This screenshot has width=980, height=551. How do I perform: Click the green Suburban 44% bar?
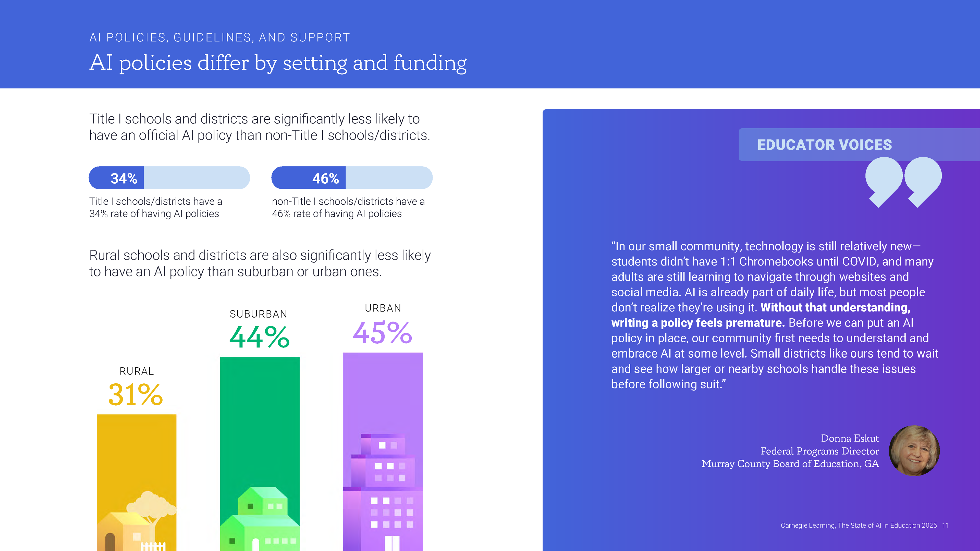(x=260, y=454)
